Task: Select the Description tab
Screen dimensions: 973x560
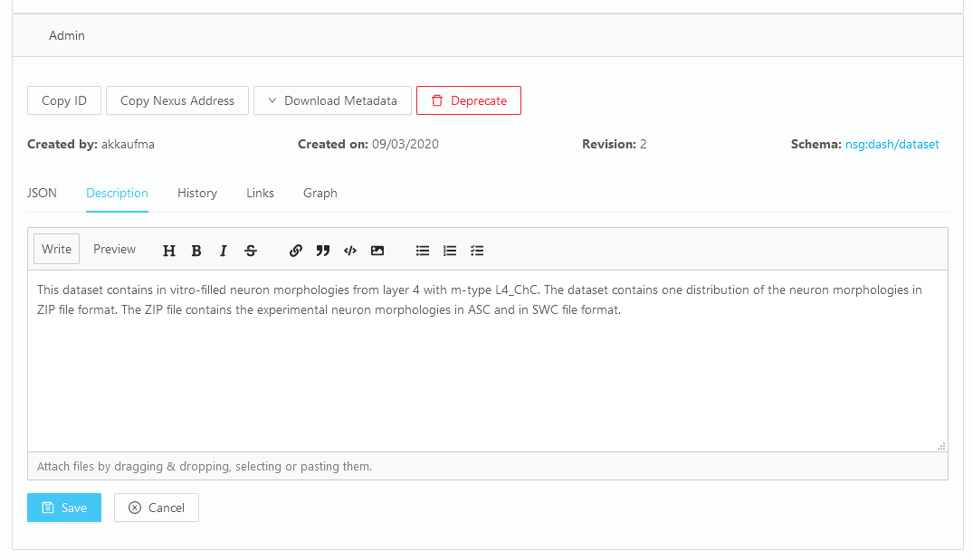Action: pyautogui.click(x=117, y=193)
